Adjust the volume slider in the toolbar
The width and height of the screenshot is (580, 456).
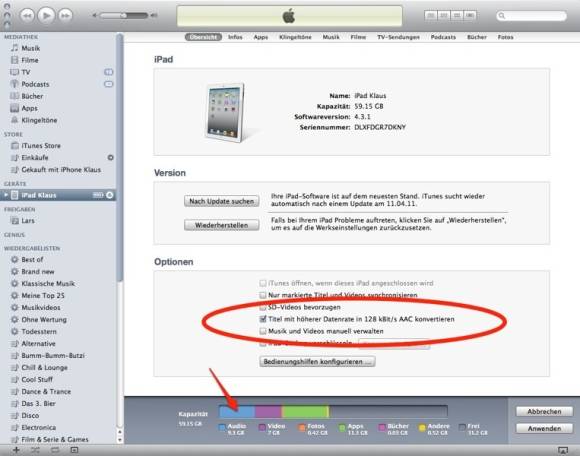124,16
